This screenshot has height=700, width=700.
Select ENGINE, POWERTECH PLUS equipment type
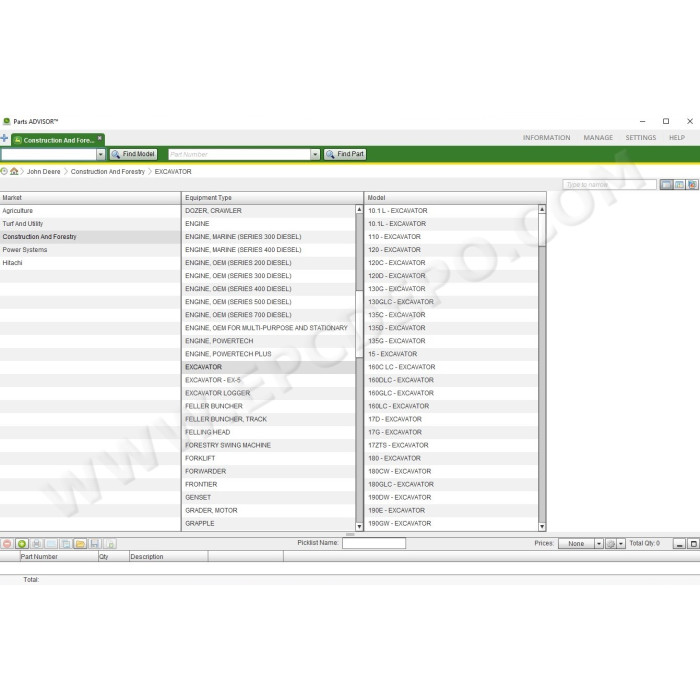269,354
